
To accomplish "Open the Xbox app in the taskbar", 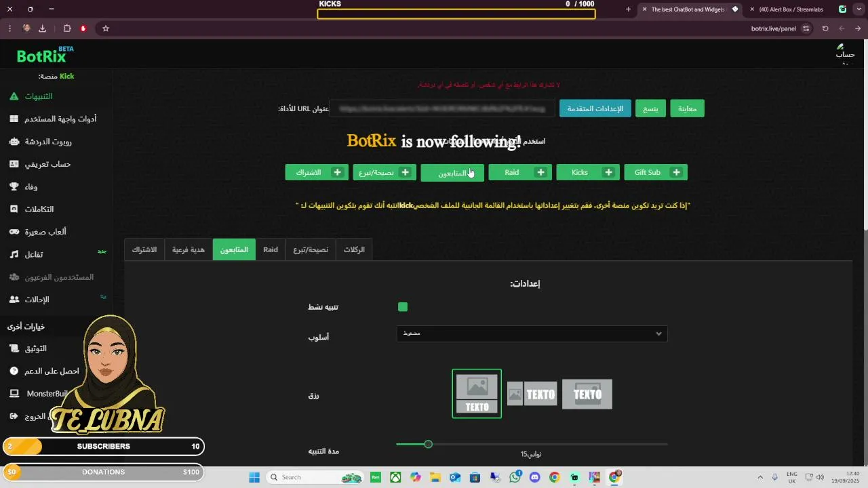I will (395, 477).
